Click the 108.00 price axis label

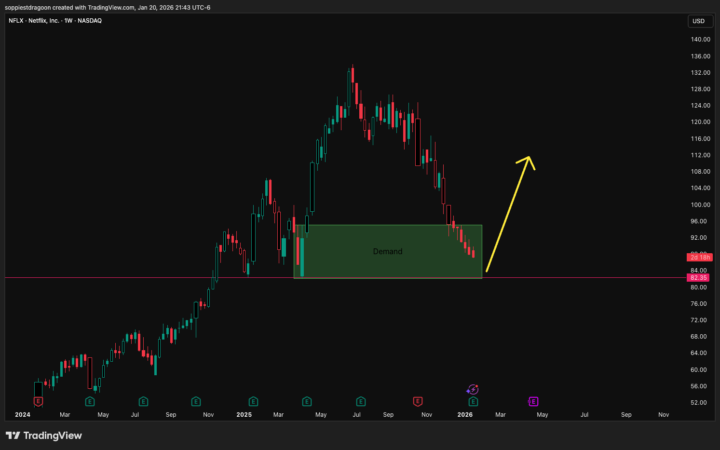(x=701, y=172)
